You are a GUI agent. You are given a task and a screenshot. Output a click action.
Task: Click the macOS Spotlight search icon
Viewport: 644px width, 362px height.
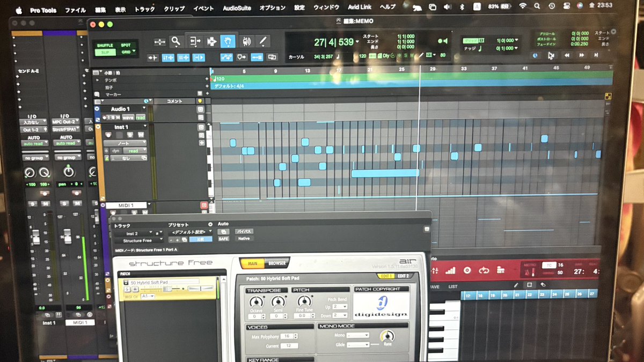pos(536,6)
